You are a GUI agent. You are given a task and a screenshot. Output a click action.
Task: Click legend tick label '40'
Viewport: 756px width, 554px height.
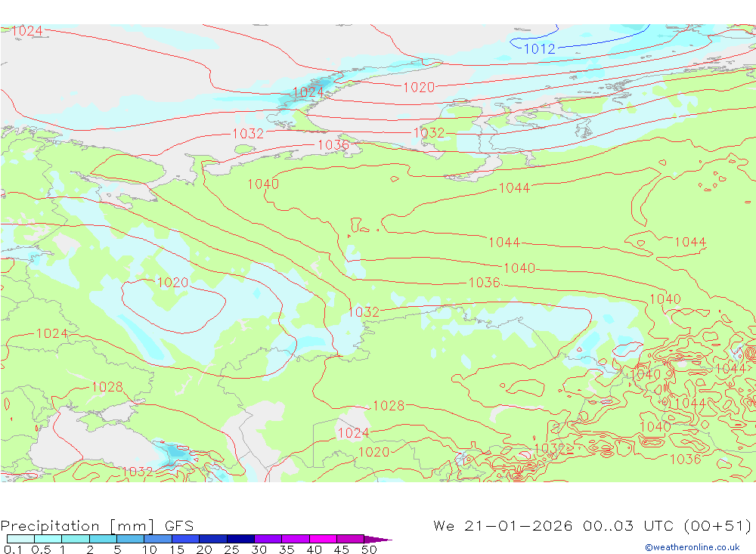[x=314, y=549]
